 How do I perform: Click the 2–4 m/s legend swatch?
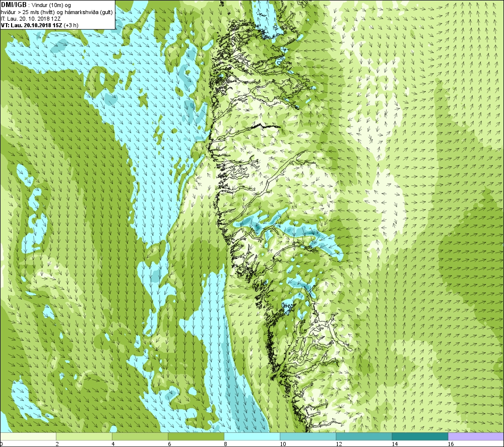point(84,436)
